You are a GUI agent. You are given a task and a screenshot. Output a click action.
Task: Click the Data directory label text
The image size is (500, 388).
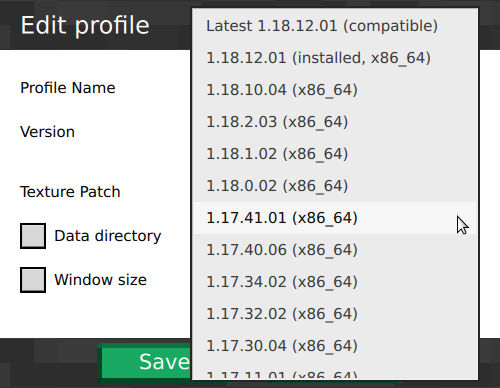tap(108, 236)
